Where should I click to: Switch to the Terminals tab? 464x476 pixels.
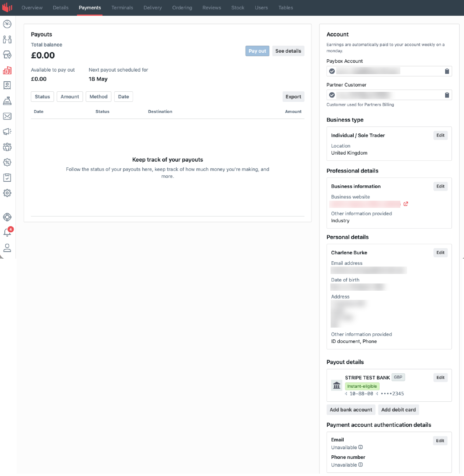click(x=122, y=7)
